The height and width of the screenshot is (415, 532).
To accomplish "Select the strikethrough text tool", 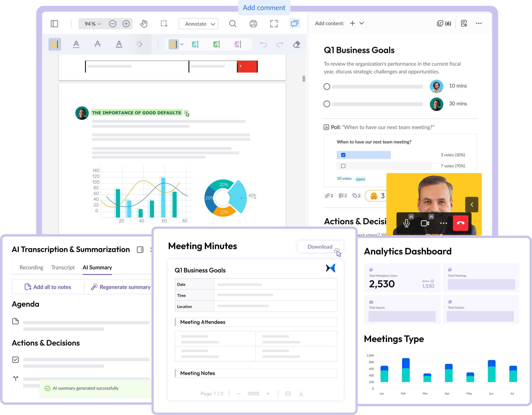I will (97, 44).
